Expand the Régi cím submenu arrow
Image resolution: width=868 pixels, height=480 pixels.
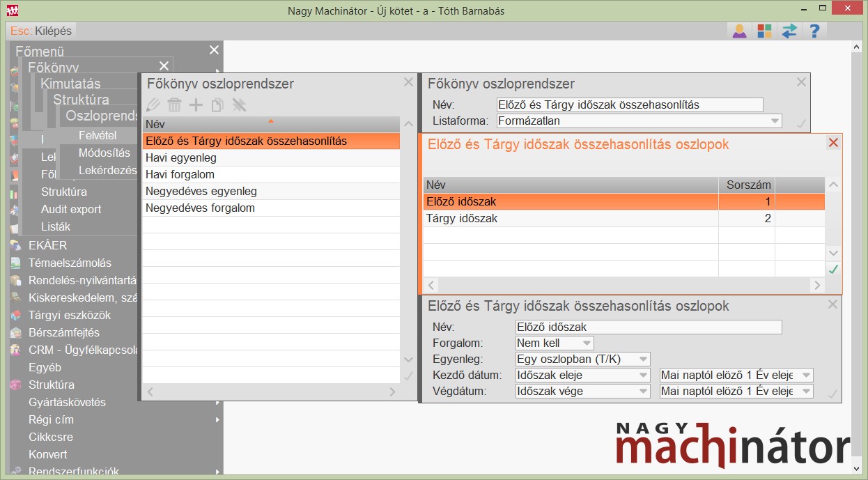click(218, 419)
